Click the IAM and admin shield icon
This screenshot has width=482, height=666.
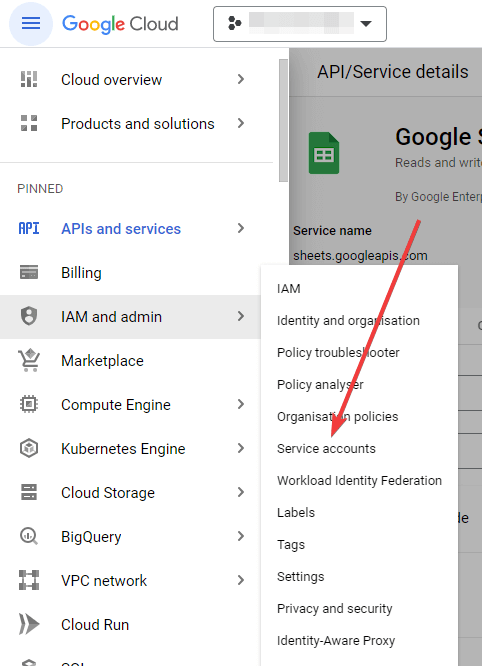pyautogui.click(x=29, y=316)
